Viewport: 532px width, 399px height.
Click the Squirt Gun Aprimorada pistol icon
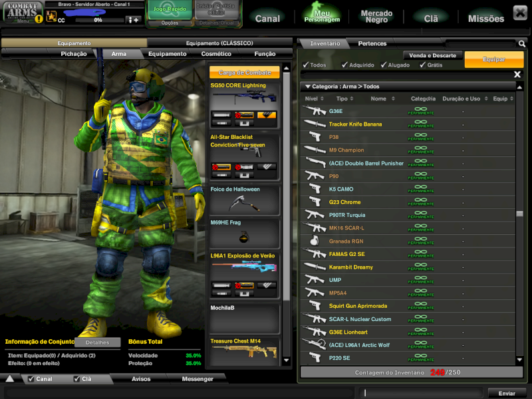315,305
